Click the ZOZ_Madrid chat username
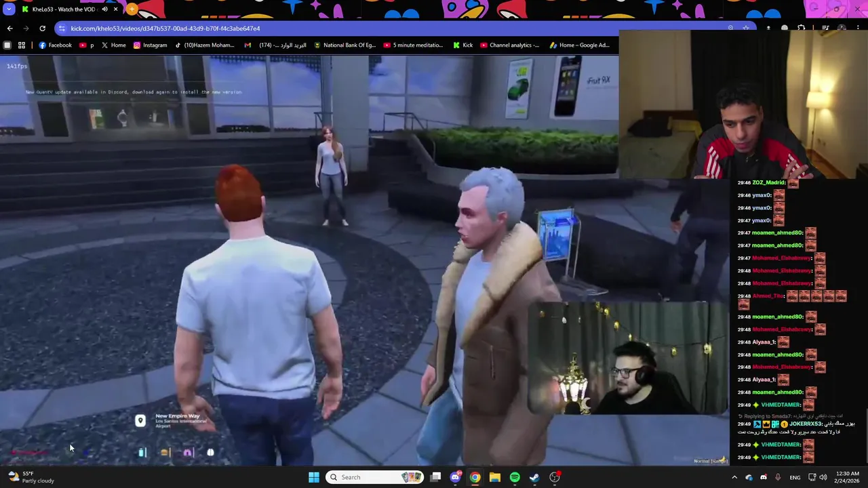 click(x=769, y=182)
